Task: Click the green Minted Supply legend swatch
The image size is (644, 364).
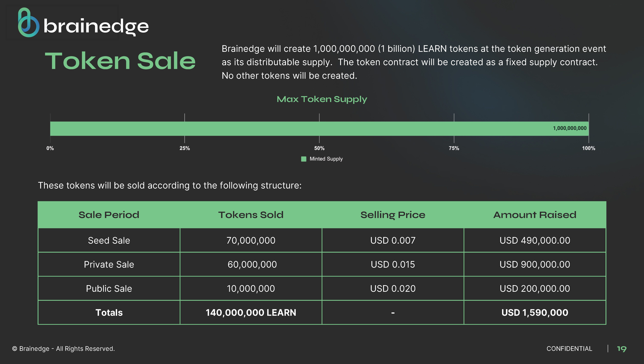Action: pyautogui.click(x=303, y=159)
